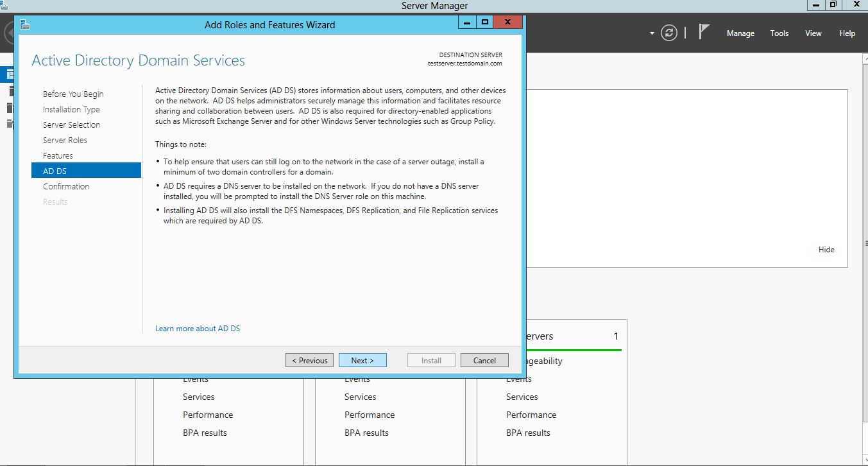Go back with the Previous button
Viewport: 868px width, 466px height.
pyautogui.click(x=310, y=360)
